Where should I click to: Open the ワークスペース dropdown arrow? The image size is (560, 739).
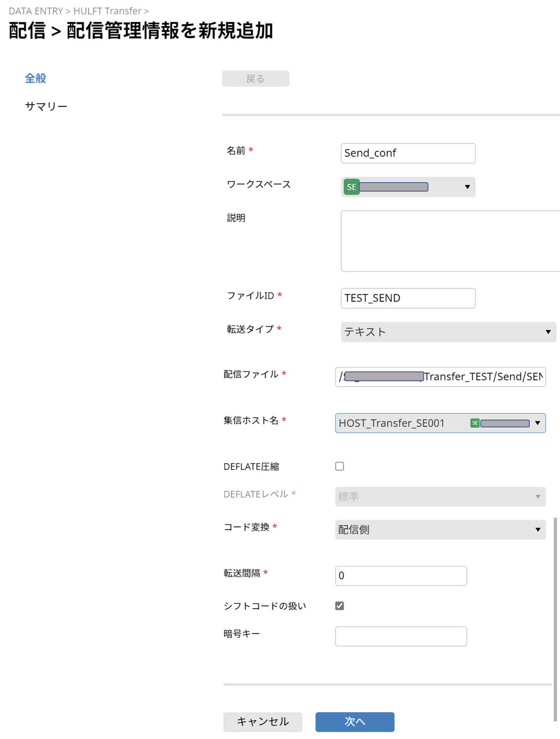tap(467, 187)
